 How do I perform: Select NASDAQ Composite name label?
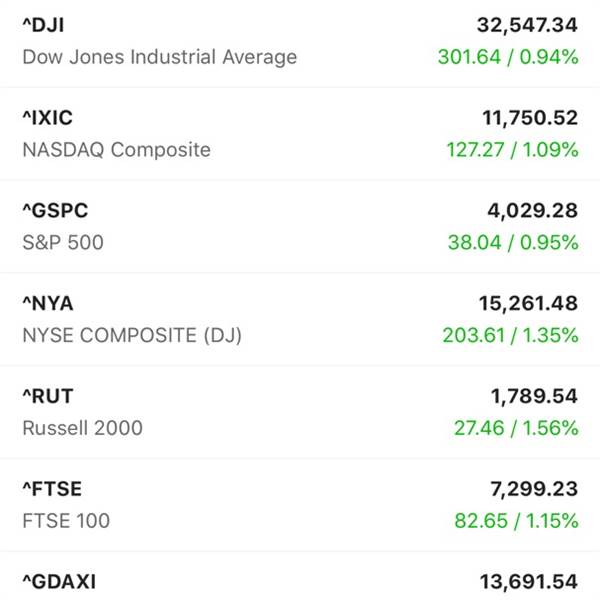pyautogui.click(x=117, y=150)
